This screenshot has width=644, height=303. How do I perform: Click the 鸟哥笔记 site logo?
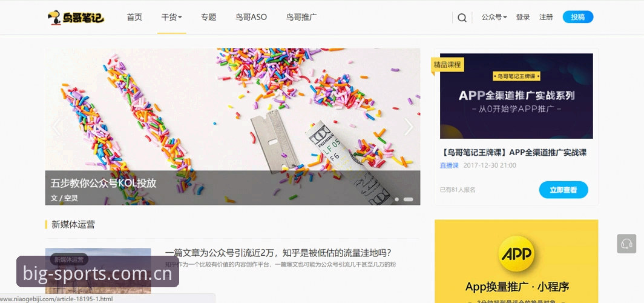[x=76, y=18]
